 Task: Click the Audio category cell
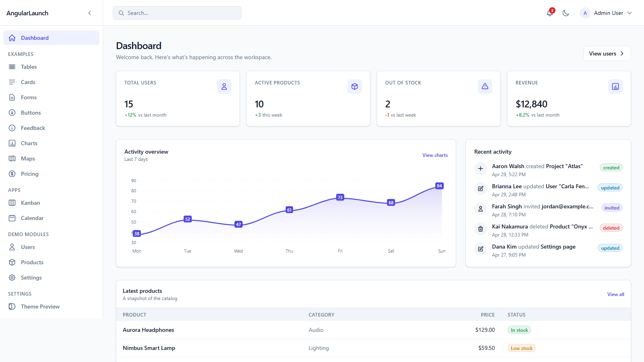coord(316,330)
